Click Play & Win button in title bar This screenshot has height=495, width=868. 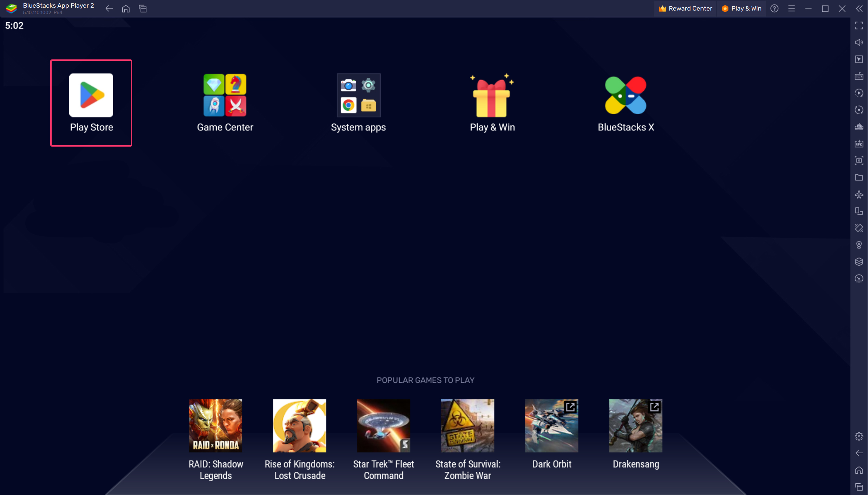[x=741, y=8]
